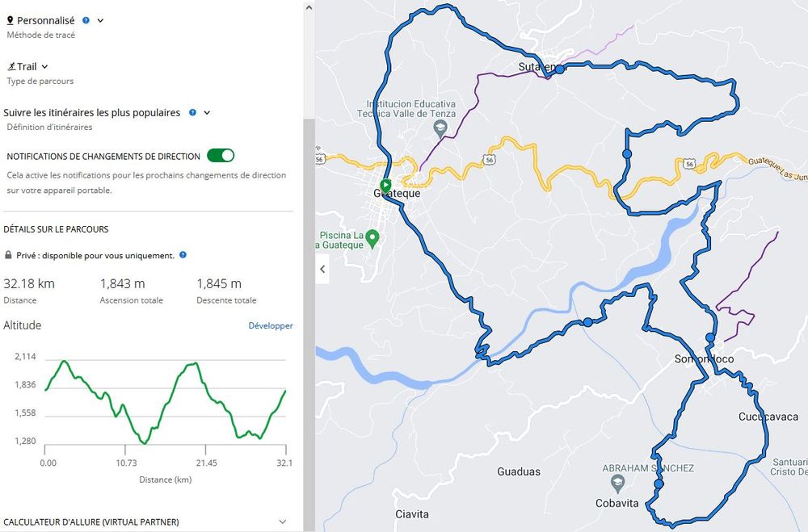Select the route waypoint at Sutatenza
Screen dimensions: 808x532
pos(559,69)
